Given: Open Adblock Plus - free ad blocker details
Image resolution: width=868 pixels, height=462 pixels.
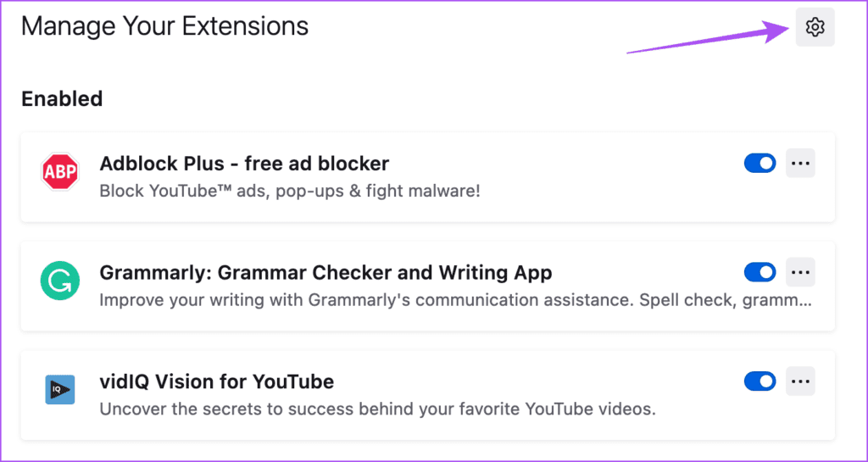Looking at the screenshot, I should point(244,163).
